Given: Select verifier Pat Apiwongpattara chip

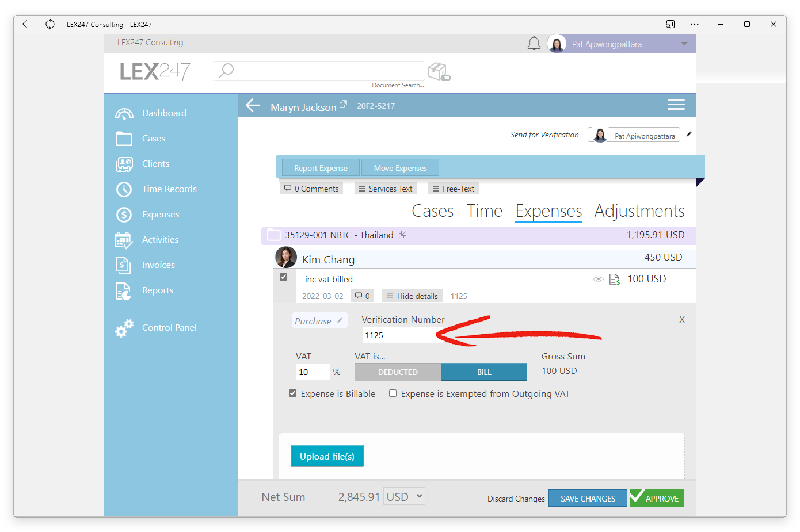Looking at the screenshot, I should [634, 135].
